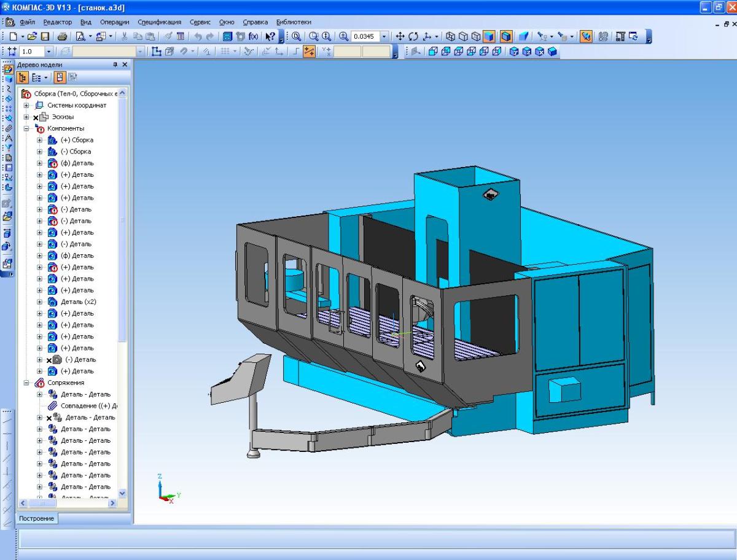Open the zoom scale dropdown
This screenshot has height=560, width=737.
point(384,36)
